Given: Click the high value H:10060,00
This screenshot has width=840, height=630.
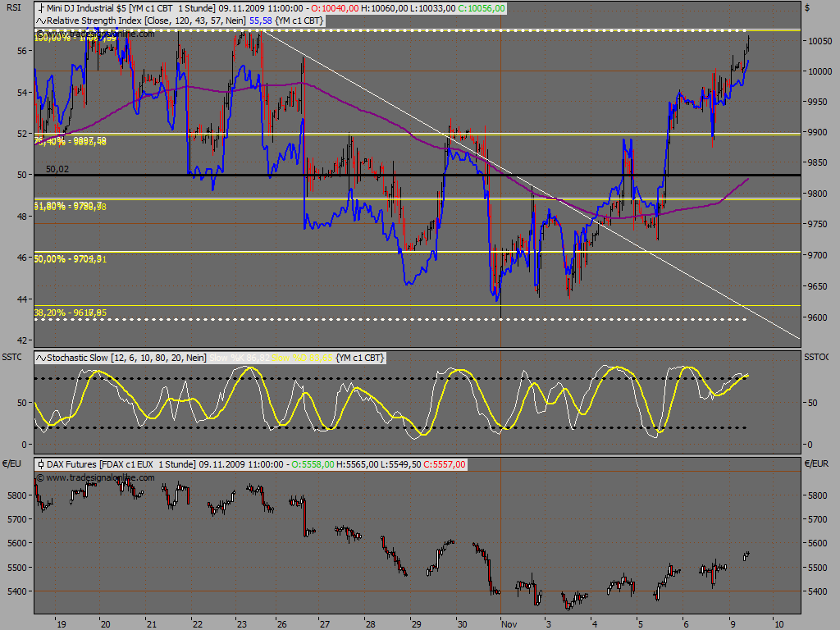Looking at the screenshot, I should [x=385, y=8].
